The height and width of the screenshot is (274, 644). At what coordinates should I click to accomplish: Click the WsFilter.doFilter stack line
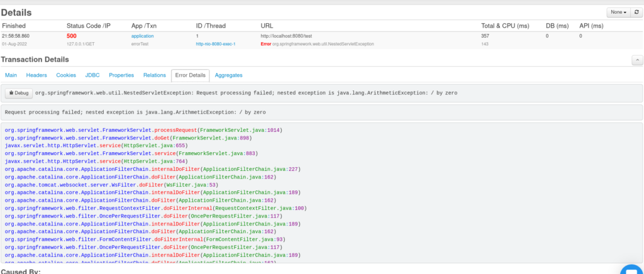(x=111, y=185)
